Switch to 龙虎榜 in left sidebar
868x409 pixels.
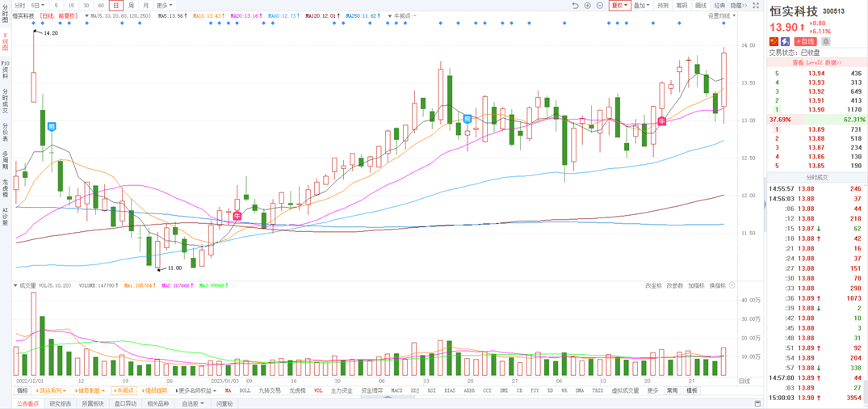click(5, 187)
